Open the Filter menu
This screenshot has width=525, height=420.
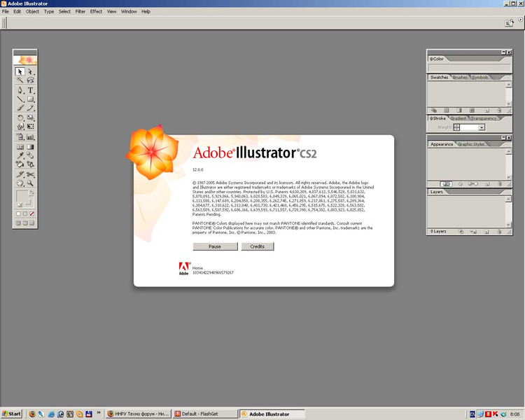(80, 11)
